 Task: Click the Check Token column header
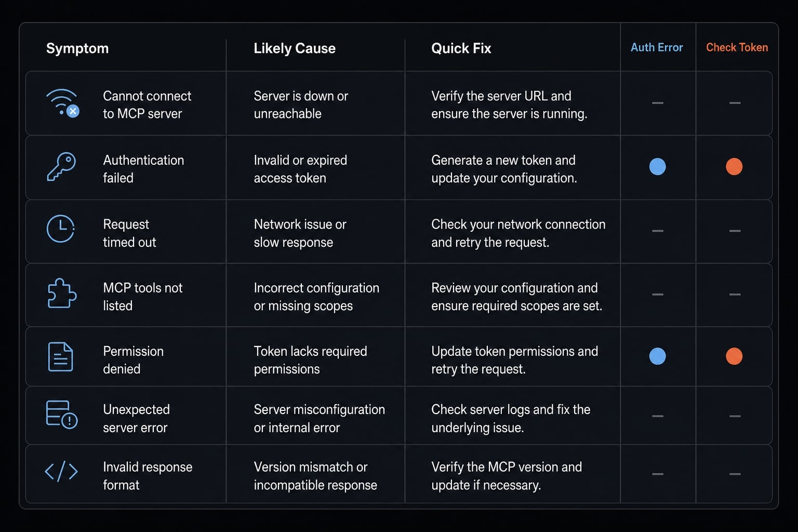[737, 47]
